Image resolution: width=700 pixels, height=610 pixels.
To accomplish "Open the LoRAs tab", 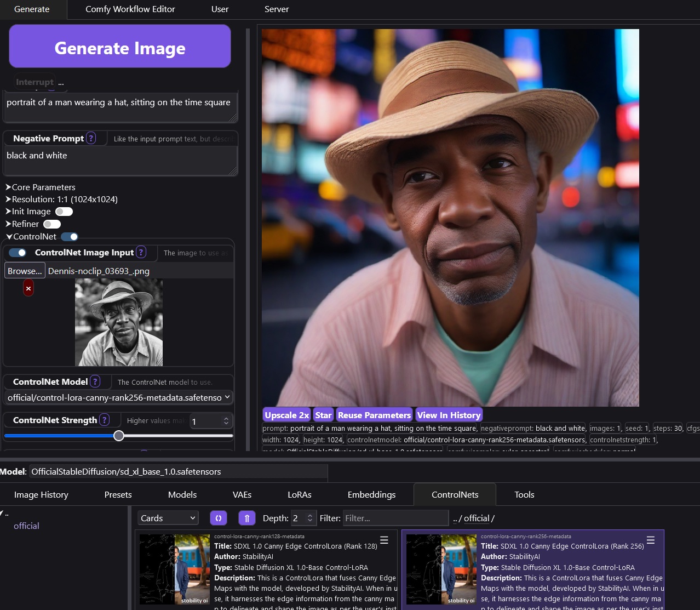I will coord(299,494).
